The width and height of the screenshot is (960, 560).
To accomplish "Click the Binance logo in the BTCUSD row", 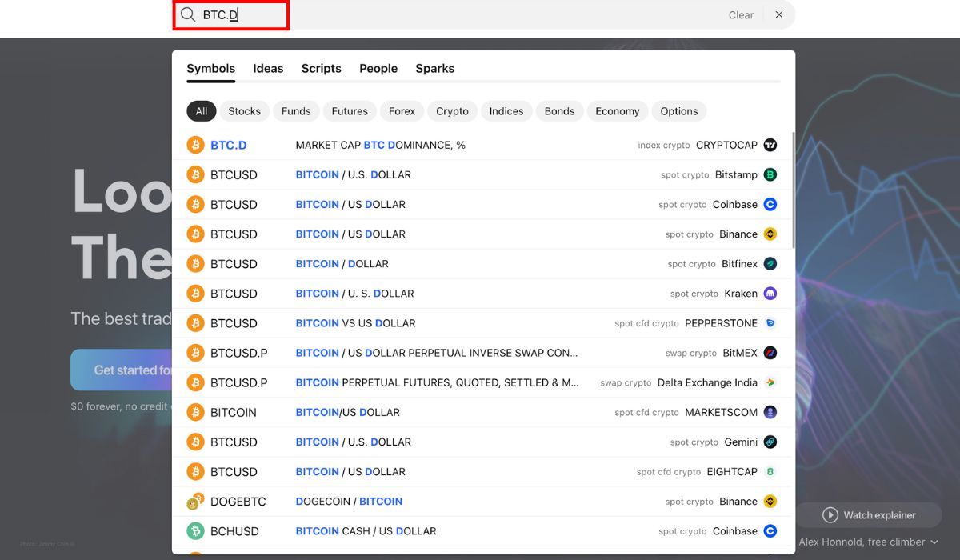I will click(x=770, y=234).
